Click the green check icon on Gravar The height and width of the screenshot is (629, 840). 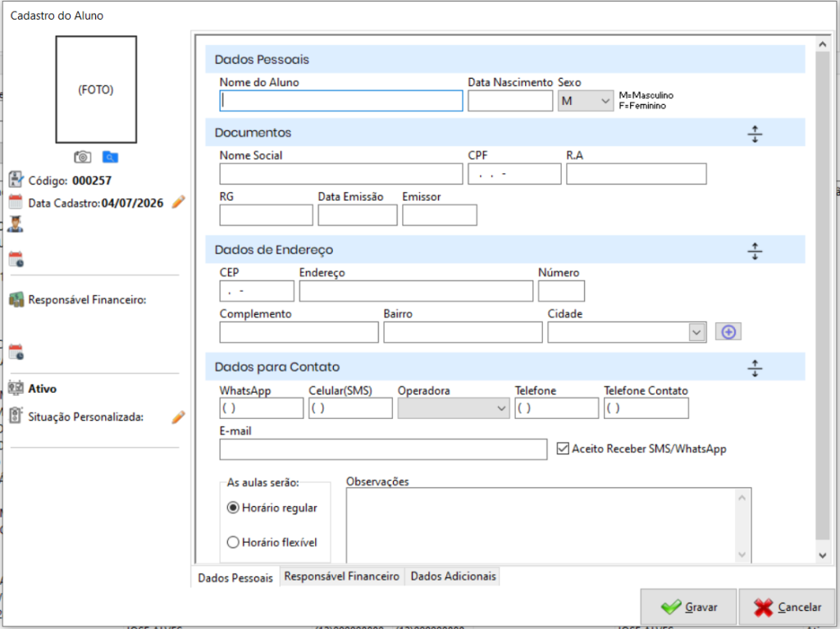[x=671, y=607]
